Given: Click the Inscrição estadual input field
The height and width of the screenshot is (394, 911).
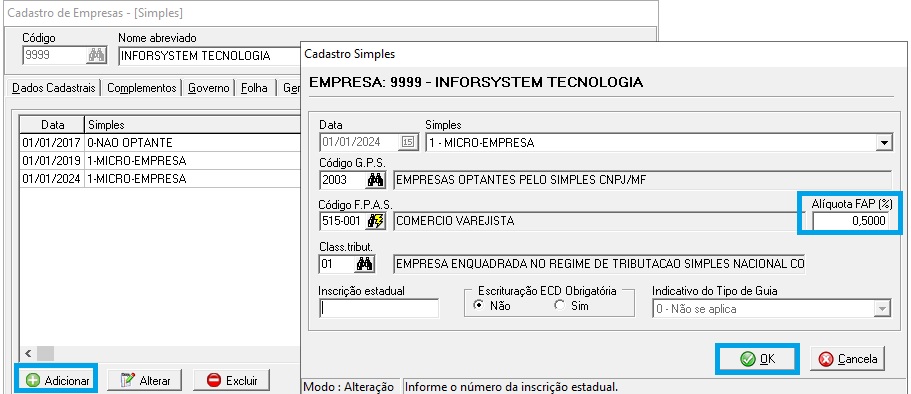Looking at the screenshot, I should pos(379,309).
